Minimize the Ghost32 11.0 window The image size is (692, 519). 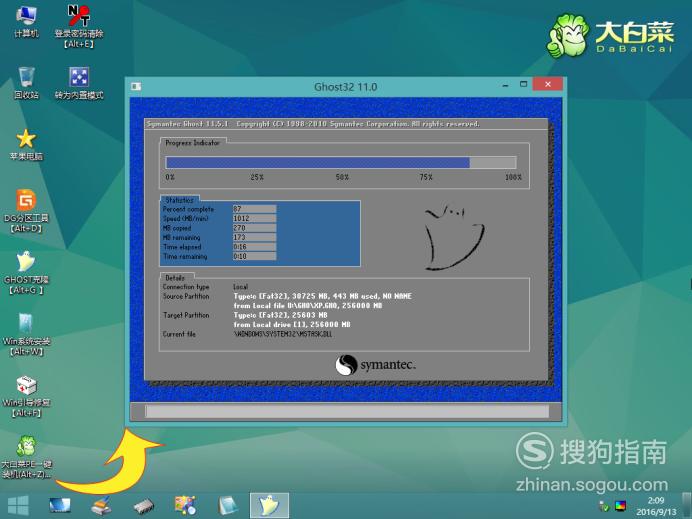[505, 85]
